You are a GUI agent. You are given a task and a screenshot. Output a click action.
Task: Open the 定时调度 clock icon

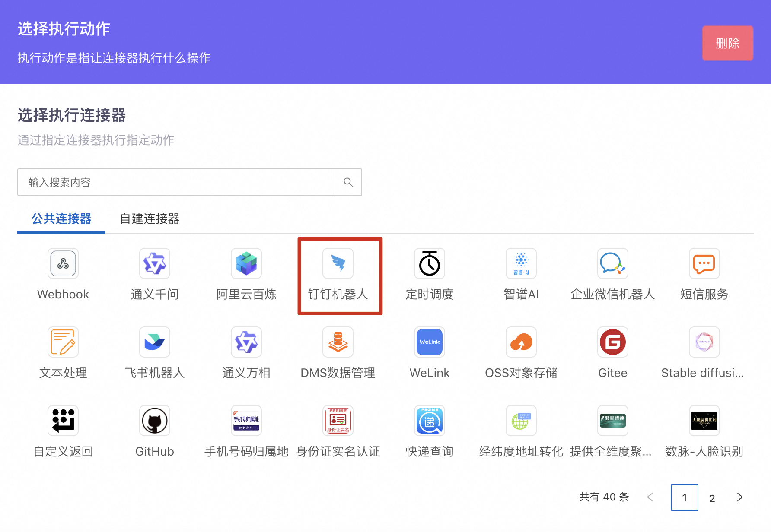click(430, 263)
